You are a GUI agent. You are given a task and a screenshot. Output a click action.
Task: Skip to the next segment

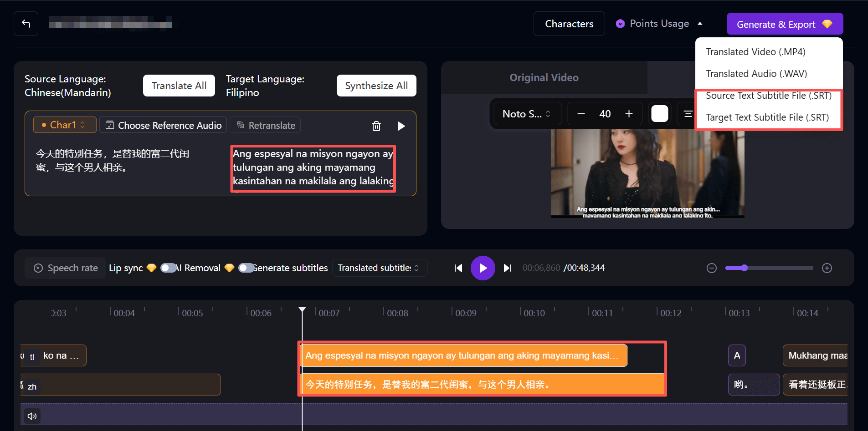pyautogui.click(x=507, y=268)
